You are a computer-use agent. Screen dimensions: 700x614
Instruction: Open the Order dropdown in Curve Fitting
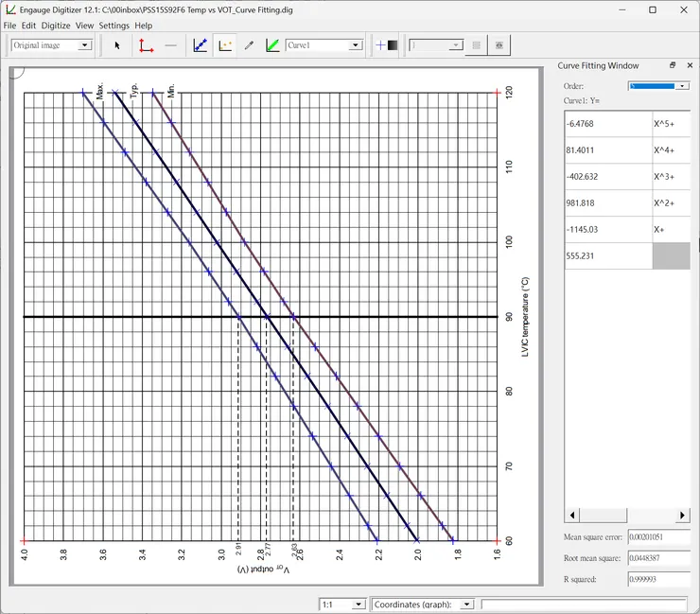(658, 86)
